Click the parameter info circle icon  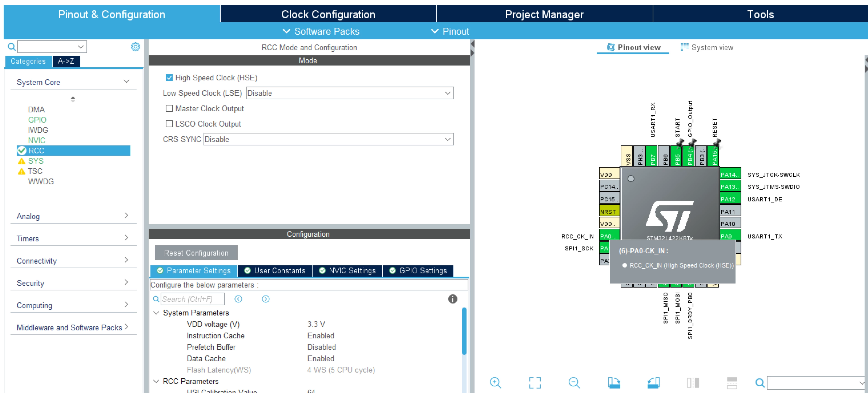coord(453,299)
